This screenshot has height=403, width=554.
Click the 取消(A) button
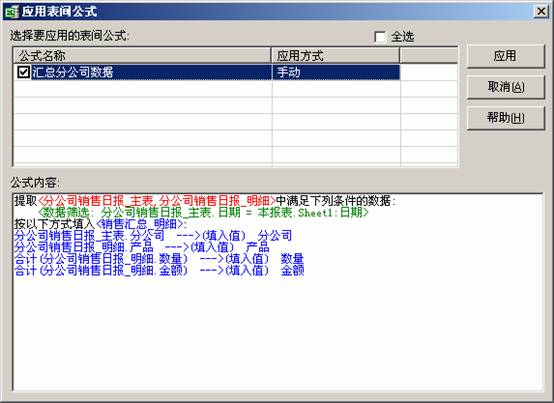pyautogui.click(x=506, y=87)
